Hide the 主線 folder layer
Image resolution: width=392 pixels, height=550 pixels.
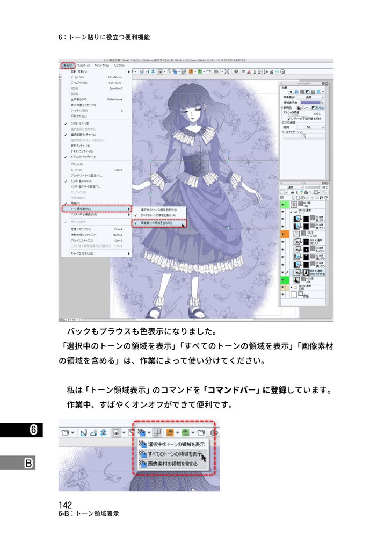[x=282, y=287]
